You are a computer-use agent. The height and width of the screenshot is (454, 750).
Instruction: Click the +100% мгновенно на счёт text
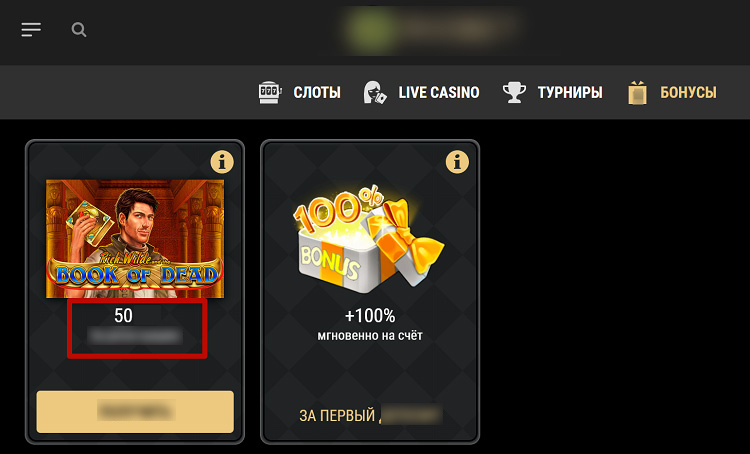click(370, 324)
